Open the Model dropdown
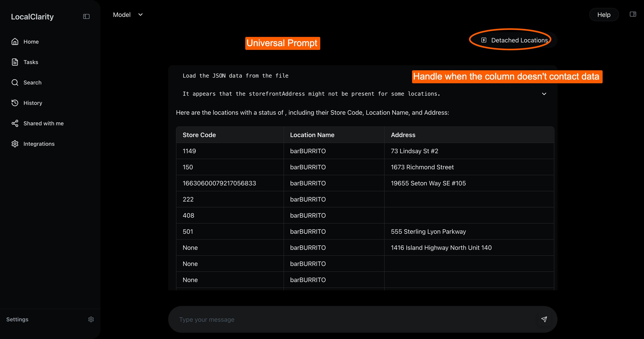644x339 pixels. [x=128, y=15]
